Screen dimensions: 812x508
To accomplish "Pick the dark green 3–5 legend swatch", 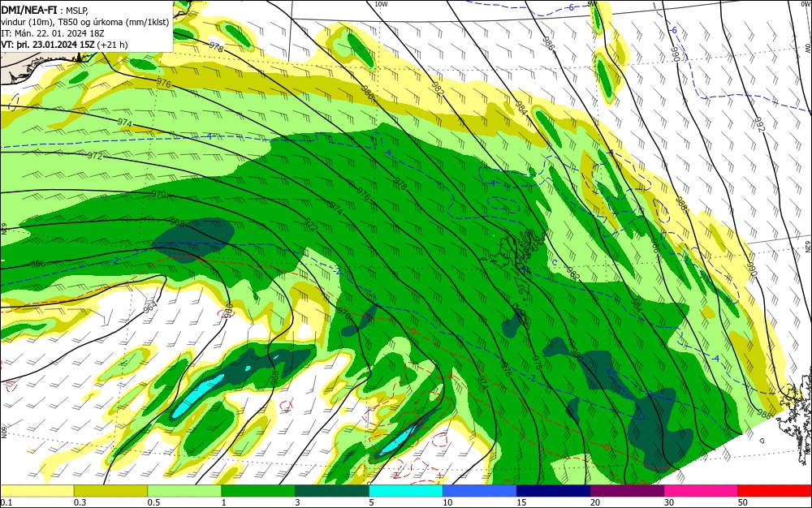I will pyautogui.click(x=332, y=491).
